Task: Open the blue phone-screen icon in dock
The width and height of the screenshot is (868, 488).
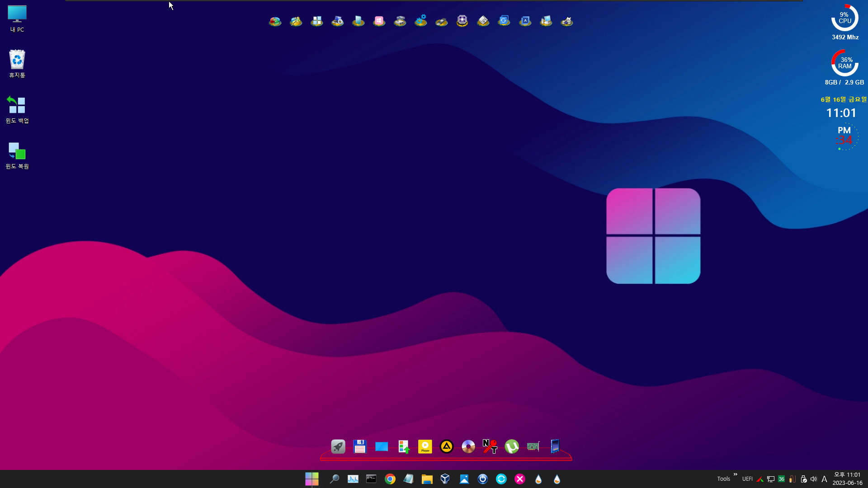Action: pos(555,447)
